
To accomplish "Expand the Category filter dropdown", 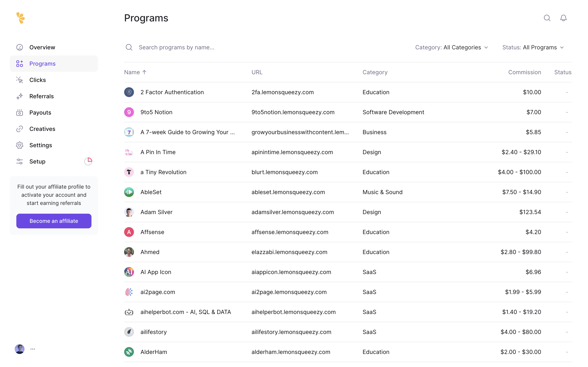I will (451, 47).
